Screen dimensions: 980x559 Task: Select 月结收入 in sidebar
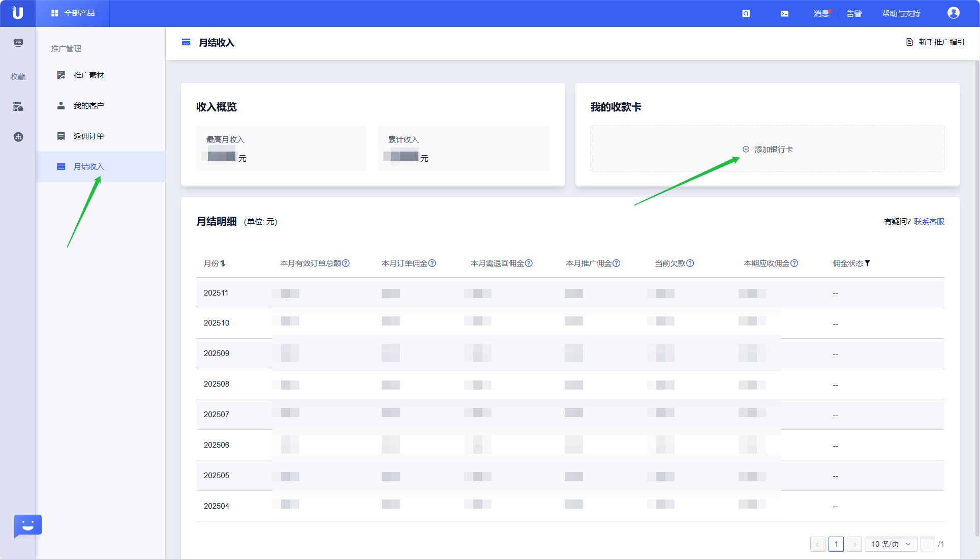tap(101, 167)
